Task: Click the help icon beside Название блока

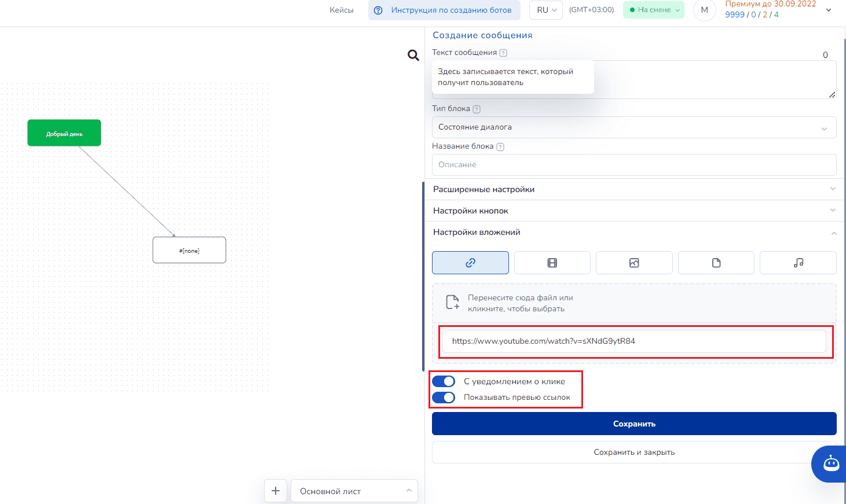Action: pyautogui.click(x=500, y=147)
